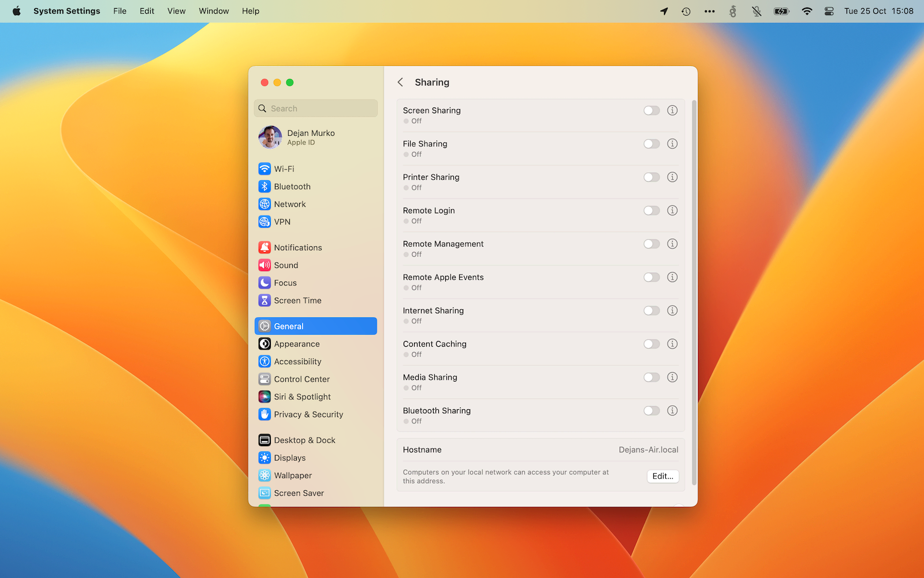Enable the File Sharing toggle
Image resolution: width=924 pixels, height=578 pixels.
tap(651, 144)
